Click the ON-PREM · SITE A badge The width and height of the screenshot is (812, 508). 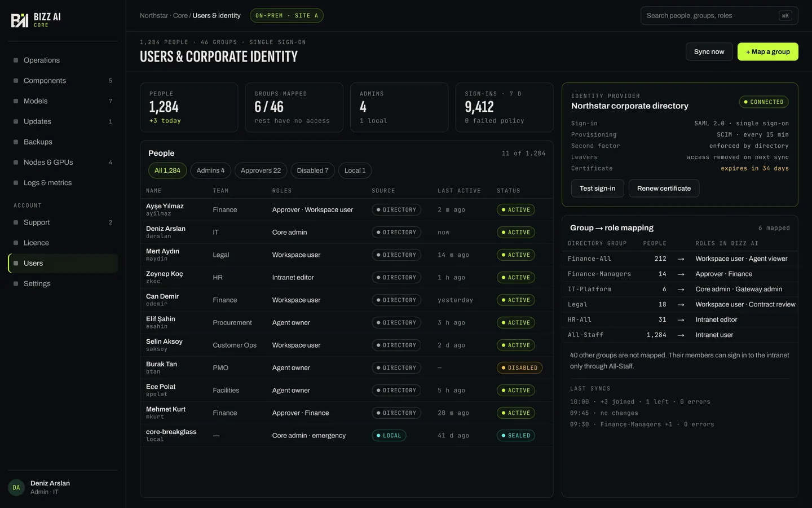click(286, 16)
